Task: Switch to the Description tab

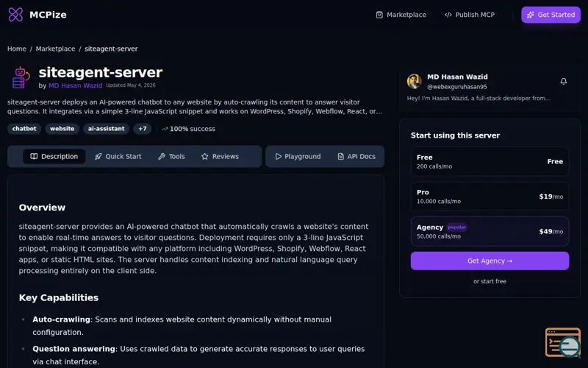Action: click(x=54, y=156)
